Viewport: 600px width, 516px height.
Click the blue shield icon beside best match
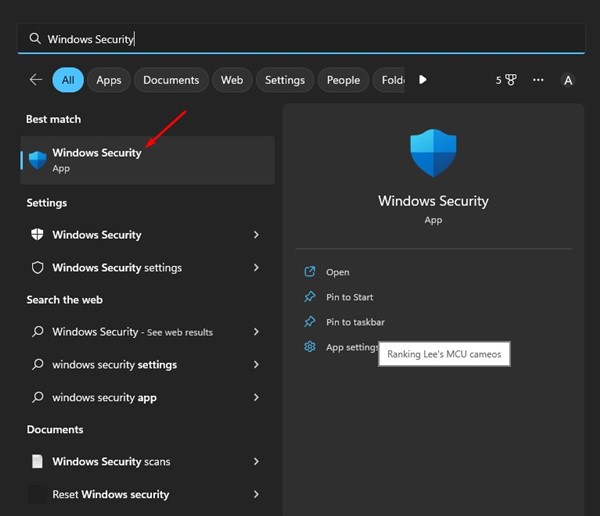pyautogui.click(x=38, y=160)
